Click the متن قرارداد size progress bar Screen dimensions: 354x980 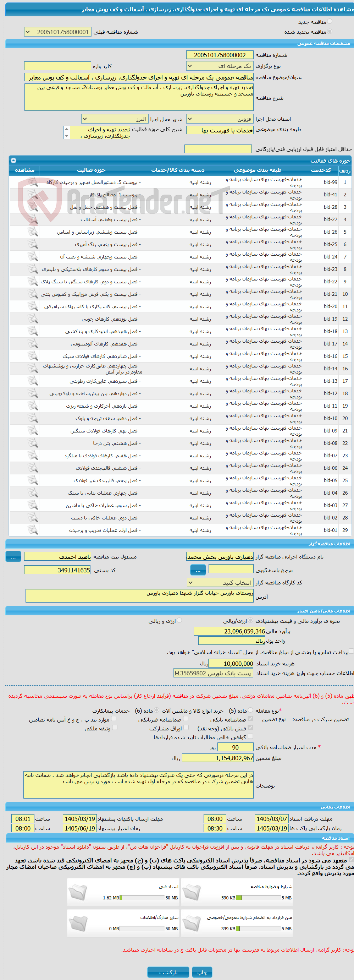[258, 928]
